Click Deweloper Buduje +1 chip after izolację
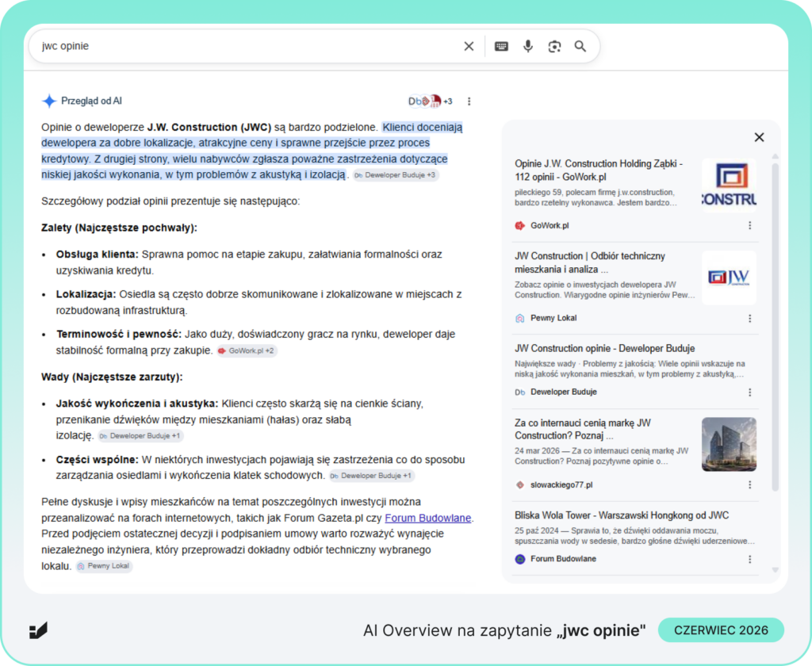The height and width of the screenshot is (666, 812). coord(140,435)
